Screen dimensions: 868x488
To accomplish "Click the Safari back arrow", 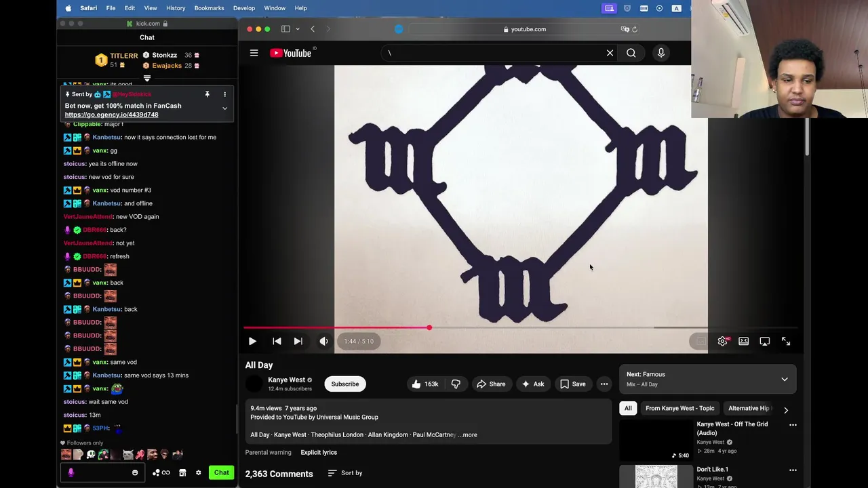I will pyautogui.click(x=313, y=29).
